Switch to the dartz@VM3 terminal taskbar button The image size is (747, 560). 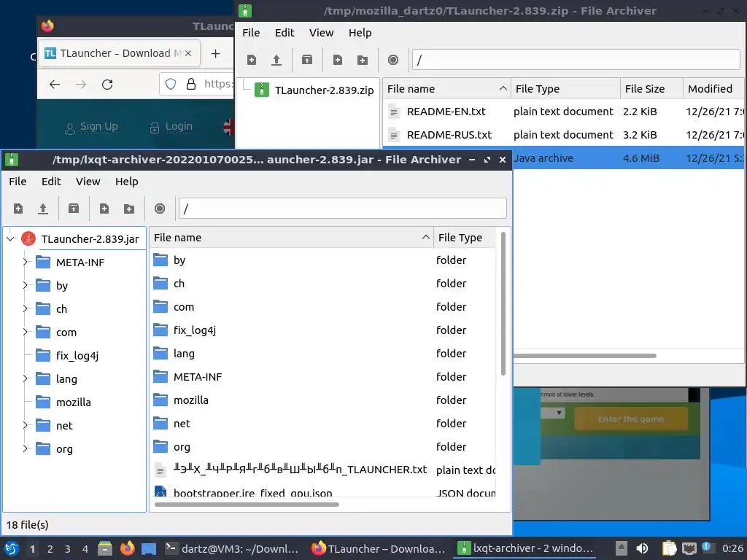tap(232, 548)
